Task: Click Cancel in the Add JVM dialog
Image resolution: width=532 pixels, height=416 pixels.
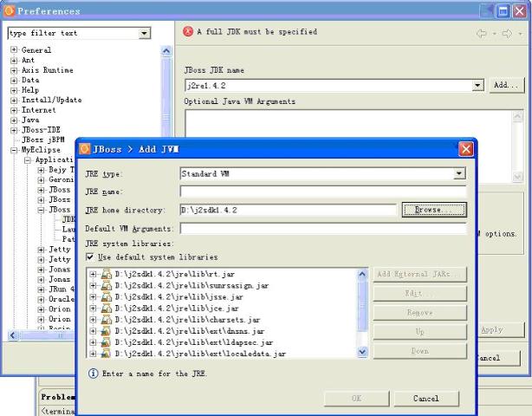Action: (426, 399)
